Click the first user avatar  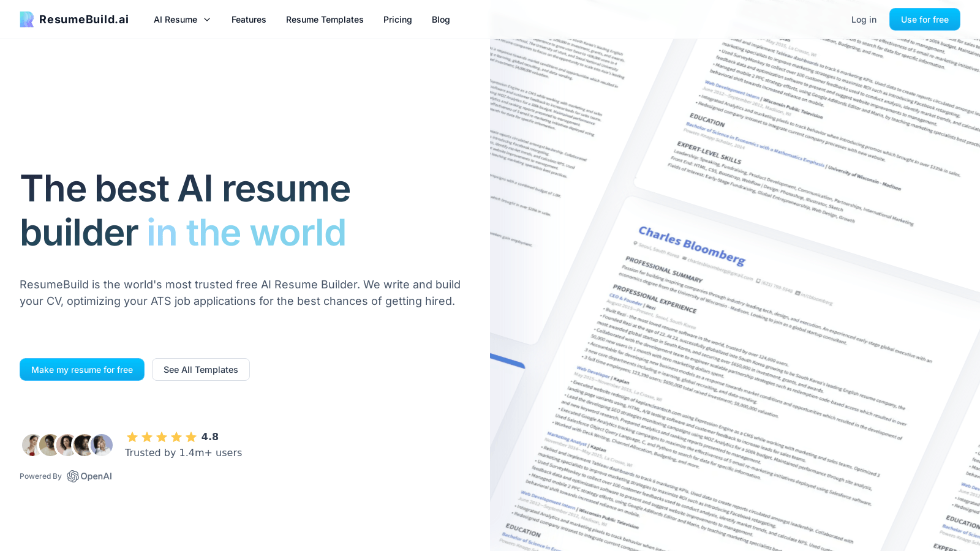[x=31, y=445]
